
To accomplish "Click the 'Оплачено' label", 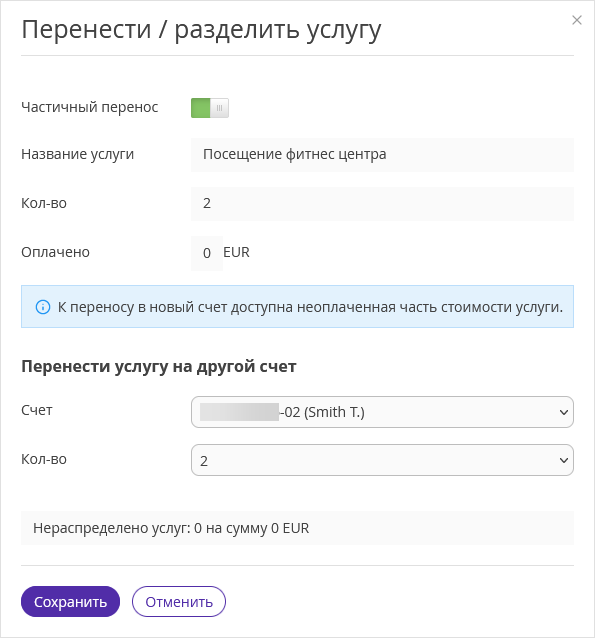I will coord(55,252).
